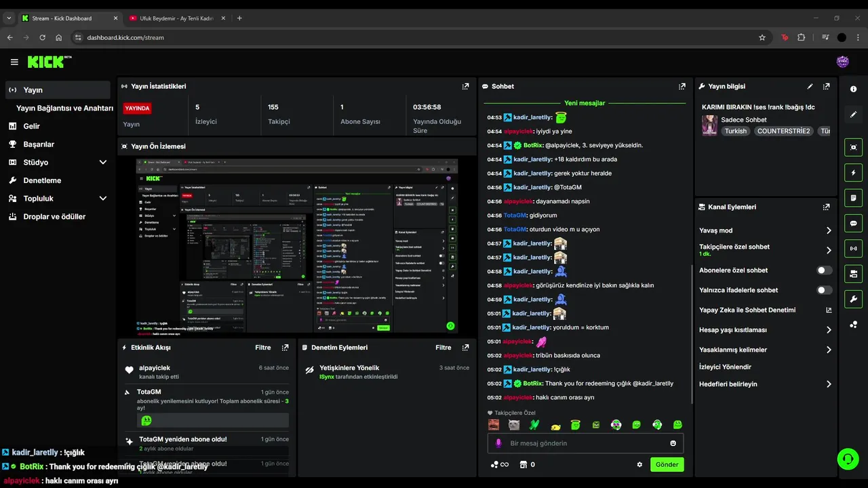Enable Abonelere özel sohbet toggle
This screenshot has width=868, height=488.
[x=825, y=270]
